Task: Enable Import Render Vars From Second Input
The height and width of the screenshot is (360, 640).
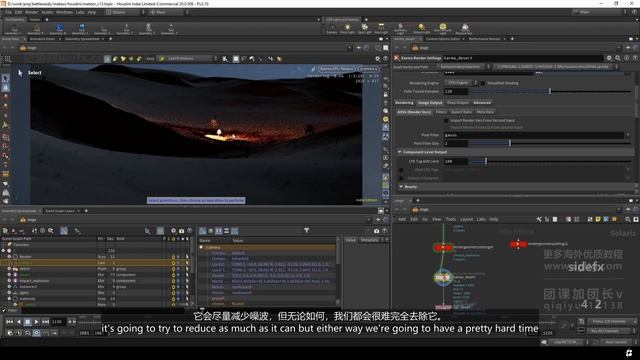Action: pyautogui.click(x=446, y=121)
